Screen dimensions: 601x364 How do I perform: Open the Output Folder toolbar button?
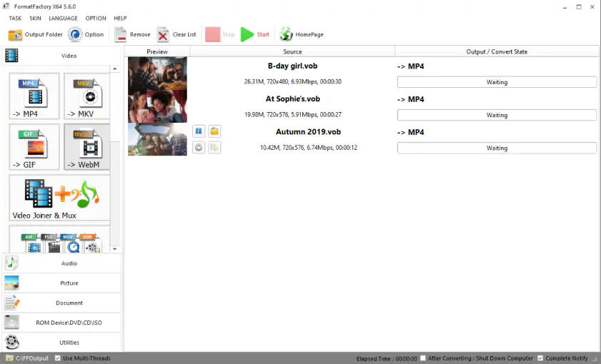35,34
